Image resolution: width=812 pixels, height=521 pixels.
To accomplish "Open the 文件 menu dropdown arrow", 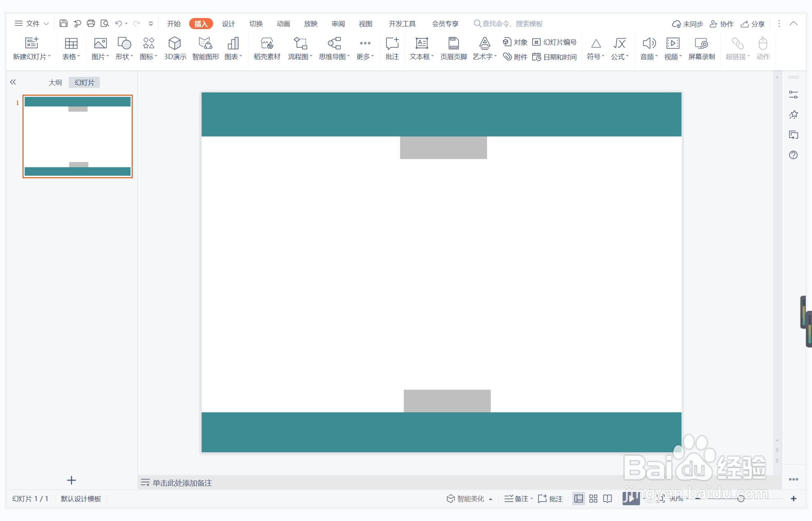I will 46,24.
